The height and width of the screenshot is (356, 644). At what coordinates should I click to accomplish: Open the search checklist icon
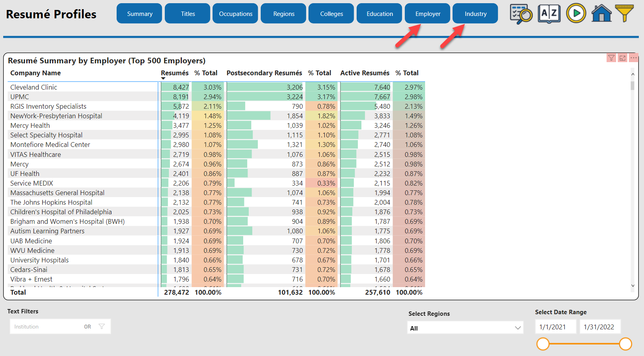(x=521, y=14)
